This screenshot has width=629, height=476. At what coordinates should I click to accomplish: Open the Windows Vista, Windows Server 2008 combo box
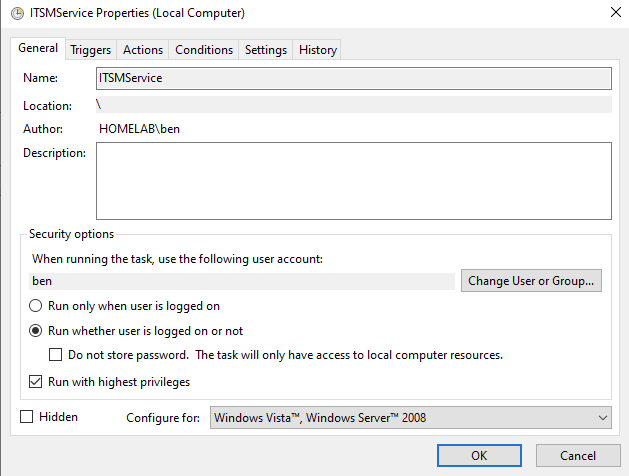pyautogui.click(x=411, y=418)
